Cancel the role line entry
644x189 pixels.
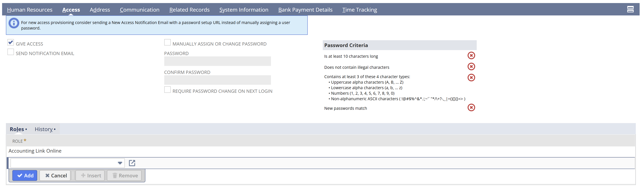(56, 175)
